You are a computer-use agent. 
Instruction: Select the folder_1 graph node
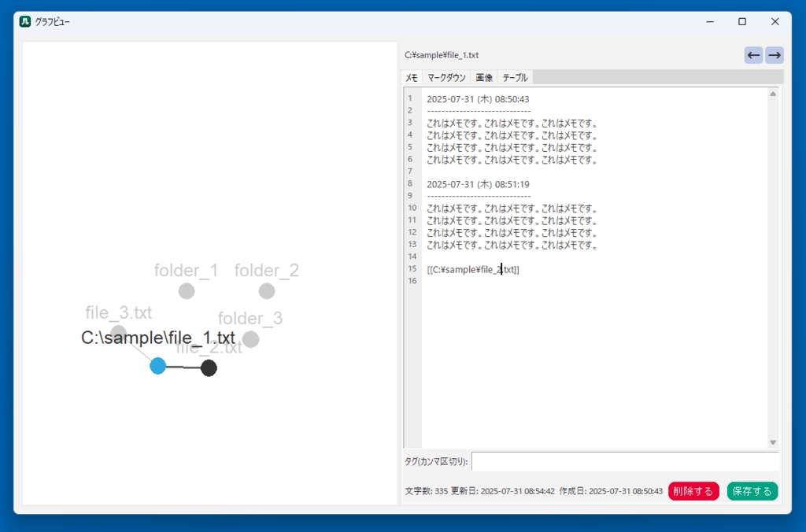coord(187,291)
